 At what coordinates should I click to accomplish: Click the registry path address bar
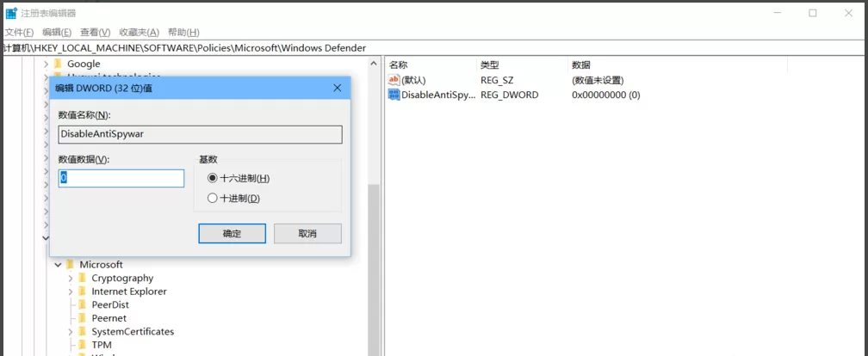click(x=434, y=48)
